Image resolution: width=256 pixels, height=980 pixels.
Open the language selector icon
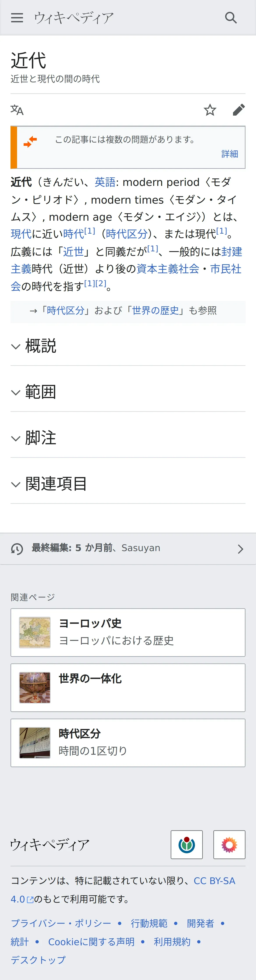17,110
